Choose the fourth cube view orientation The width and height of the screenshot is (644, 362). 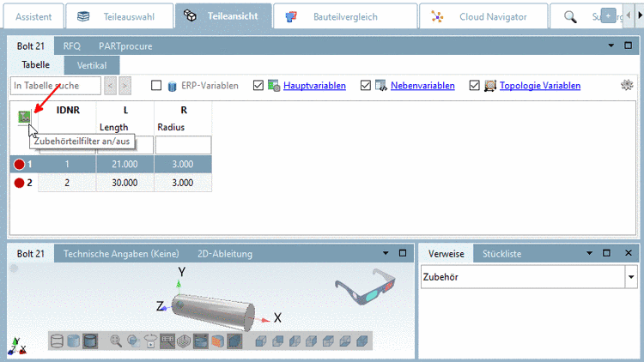pos(312,341)
